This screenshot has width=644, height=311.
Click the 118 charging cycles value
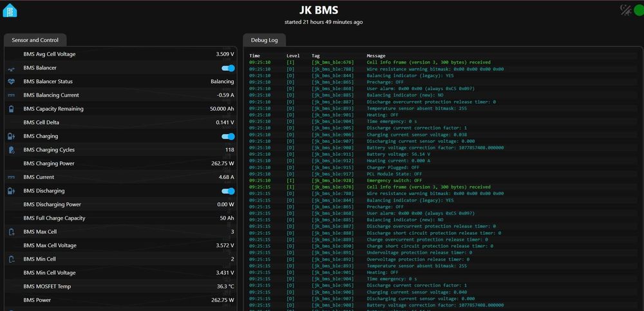click(230, 150)
